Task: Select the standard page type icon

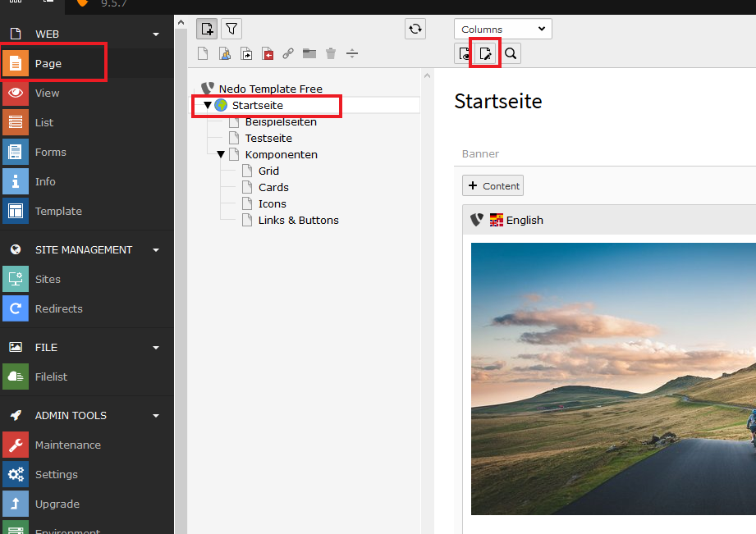Action: point(203,53)
